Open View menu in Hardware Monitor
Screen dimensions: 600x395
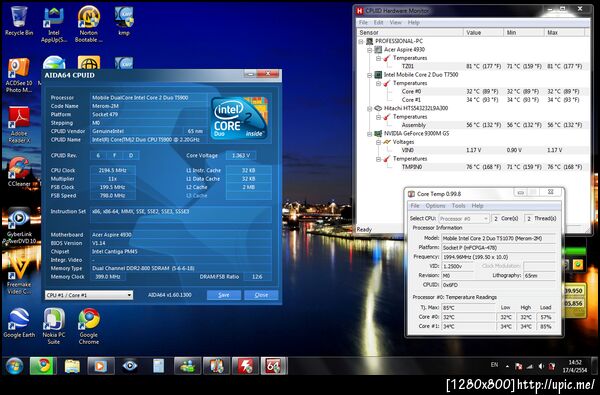[x=395, y=23]
